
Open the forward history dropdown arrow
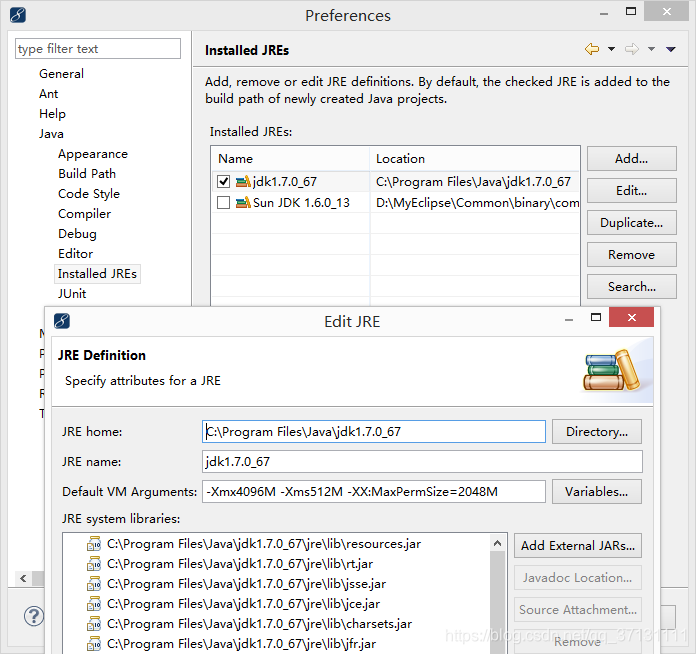point(651,49)
